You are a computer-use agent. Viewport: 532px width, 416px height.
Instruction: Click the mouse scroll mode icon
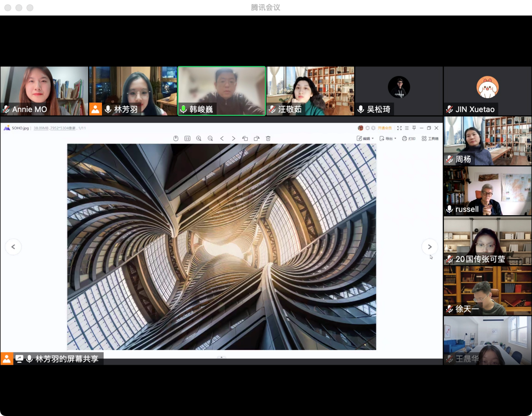click(x=176, y=138)
